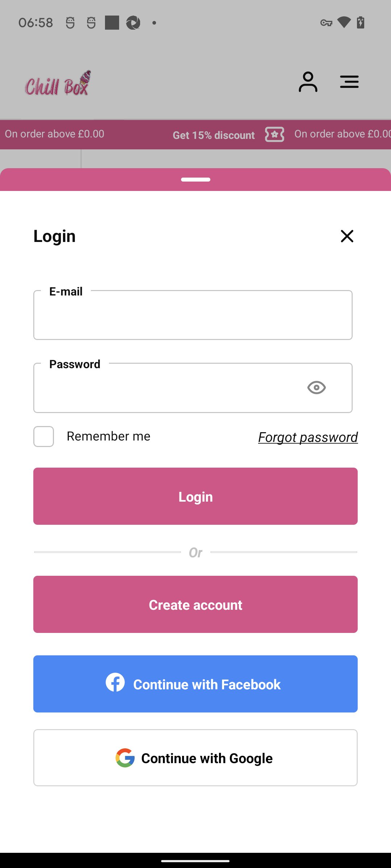
Task: Tap the discount coupon ticket icon
Action: 274,135
